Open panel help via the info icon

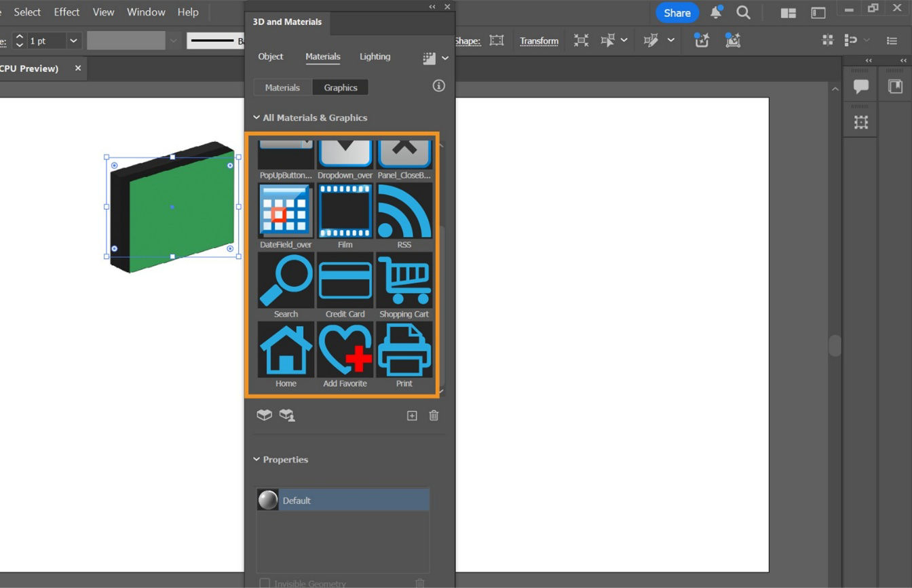click(438, 85)
